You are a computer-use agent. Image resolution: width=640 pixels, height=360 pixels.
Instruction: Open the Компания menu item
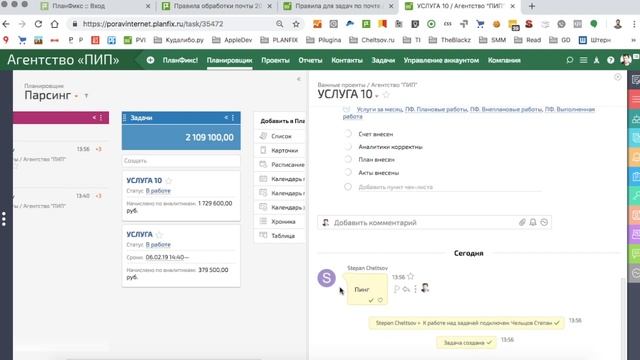tap(504, 60)
